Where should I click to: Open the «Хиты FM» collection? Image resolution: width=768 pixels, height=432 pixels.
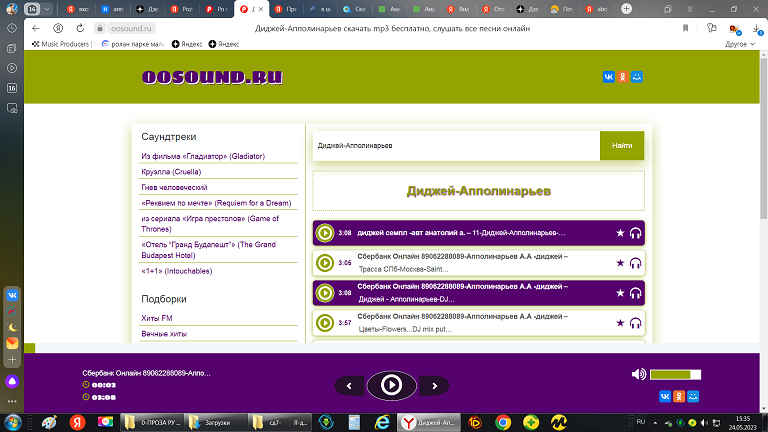pos(157,318)
